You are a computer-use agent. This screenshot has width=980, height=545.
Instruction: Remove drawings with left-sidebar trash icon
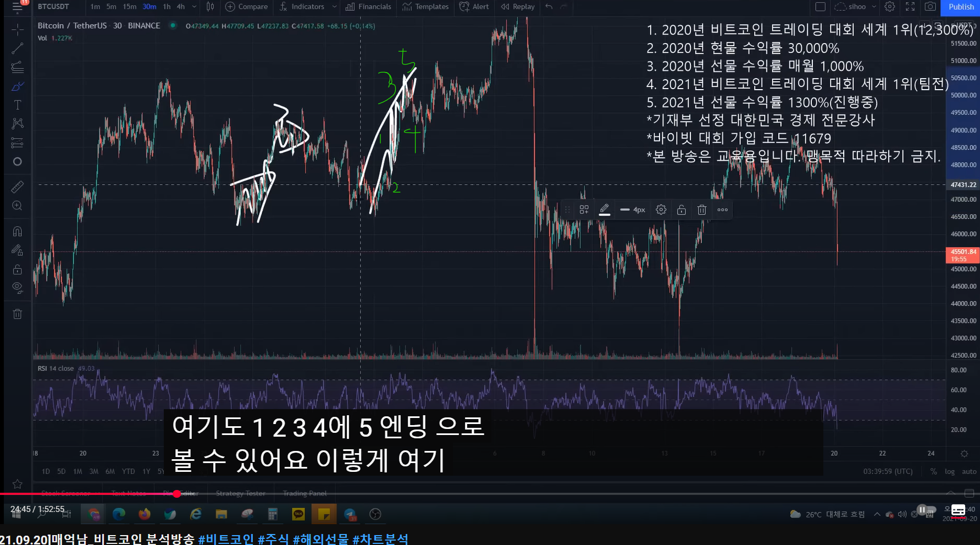(18, 314)
